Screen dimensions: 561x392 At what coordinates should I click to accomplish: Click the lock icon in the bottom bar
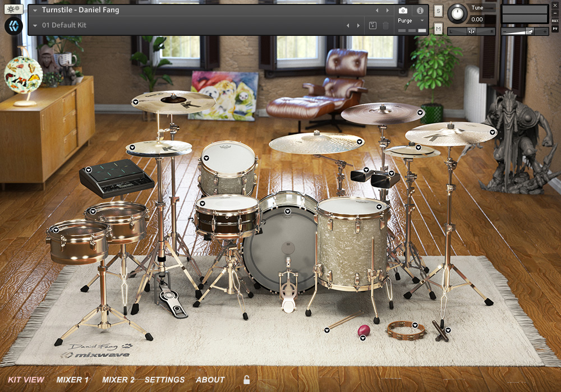tap(246, 379)
